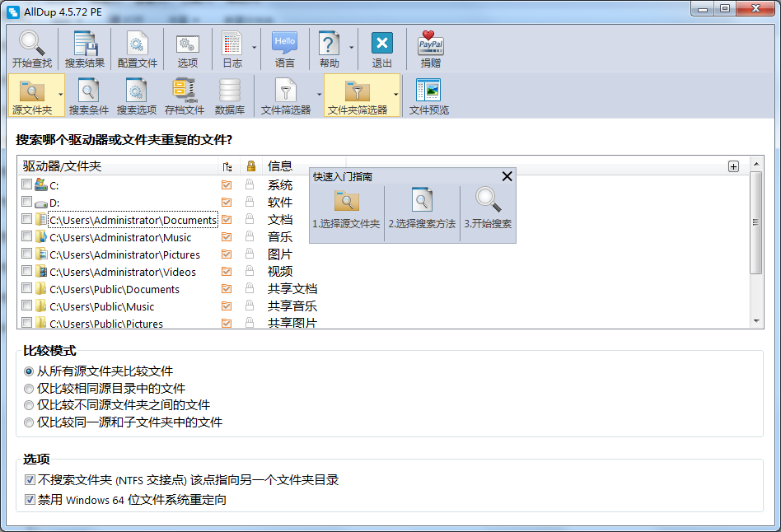Click the Language (语言) Hello icon
Image resolution: width=781 pixels, height=532 pixels.
pyautogui.click(x=284, y=44)
